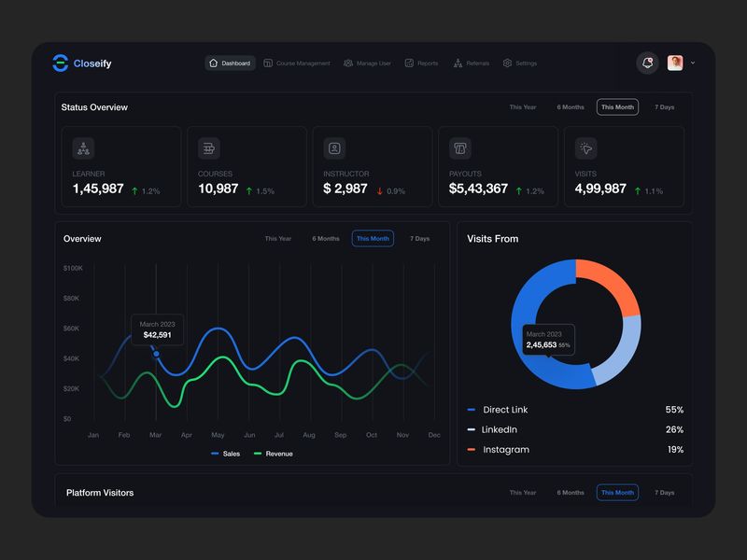Click the Instructor card icon
The width and height of the screenshot is (747, 560).
335,147
